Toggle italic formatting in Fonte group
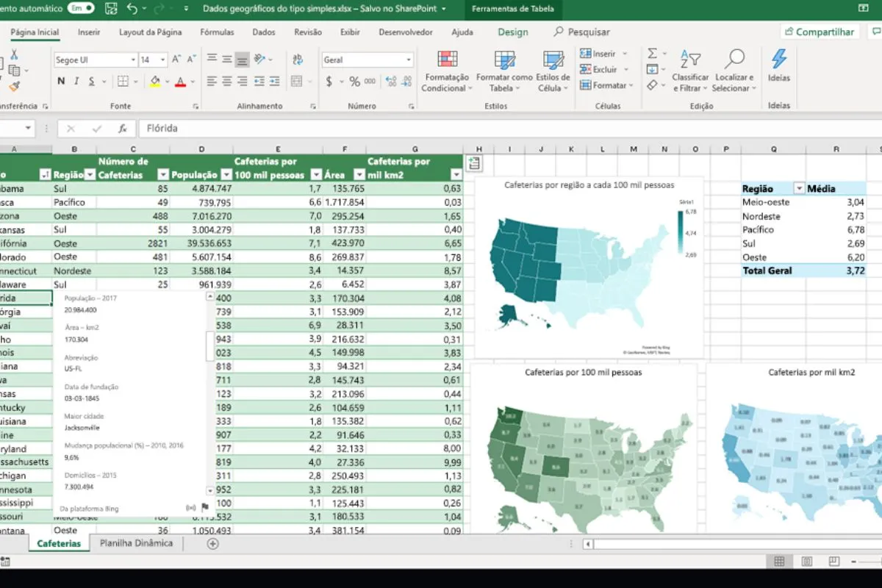Viewport: 882px width, 588px height. [x=76, y=82]
